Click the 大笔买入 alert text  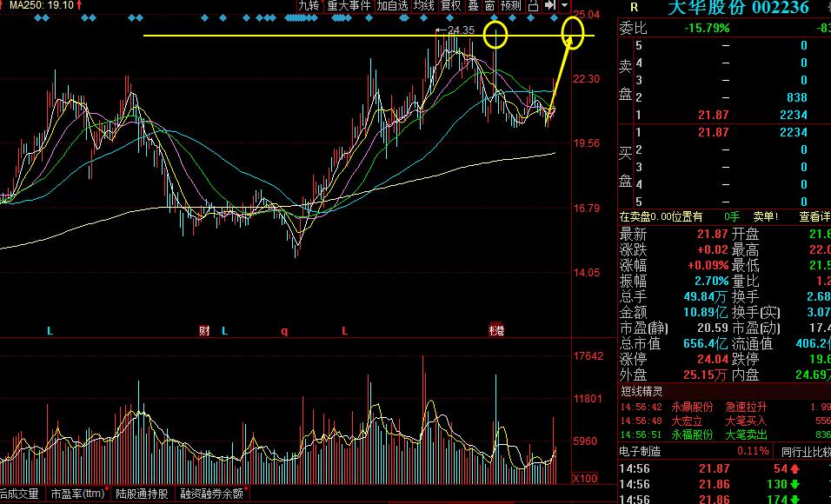(x=746, y=421)
